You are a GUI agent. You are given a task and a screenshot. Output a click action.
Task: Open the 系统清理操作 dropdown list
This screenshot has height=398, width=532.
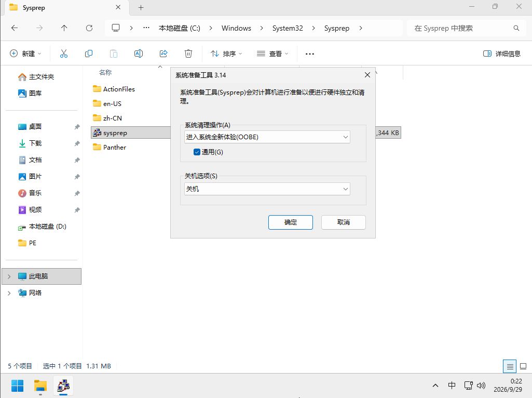tap(267, 137)
